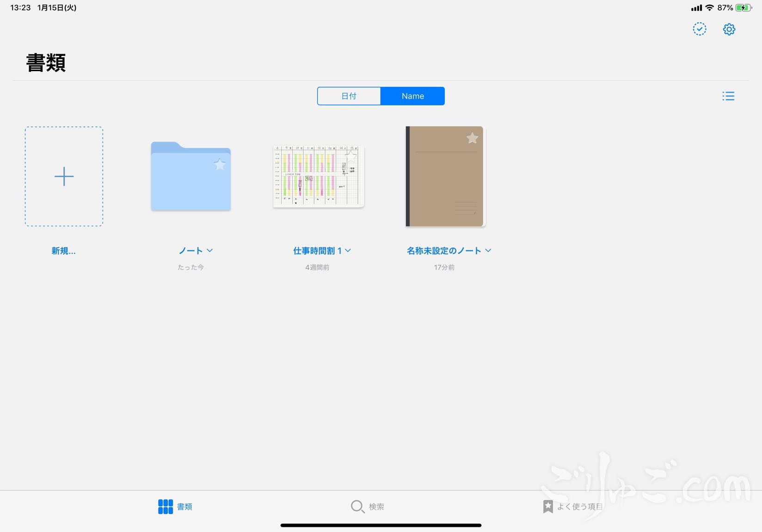
Task: Toggle favorite star on brown notebook
Action: [x=472, y=138]
